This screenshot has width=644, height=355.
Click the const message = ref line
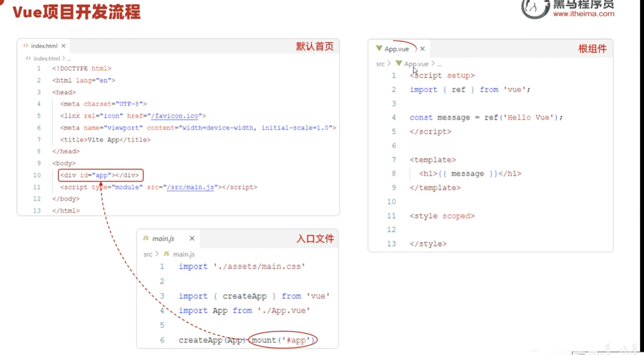pos(486,118)
